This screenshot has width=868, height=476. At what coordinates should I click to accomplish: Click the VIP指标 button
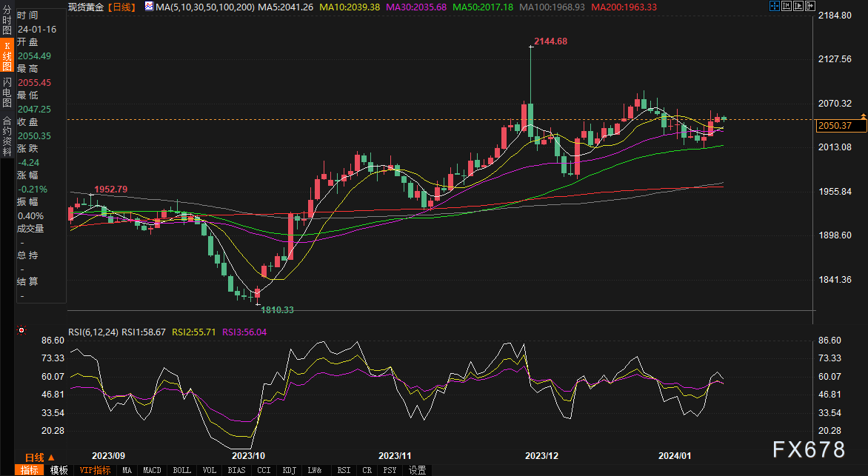[96, 470]
